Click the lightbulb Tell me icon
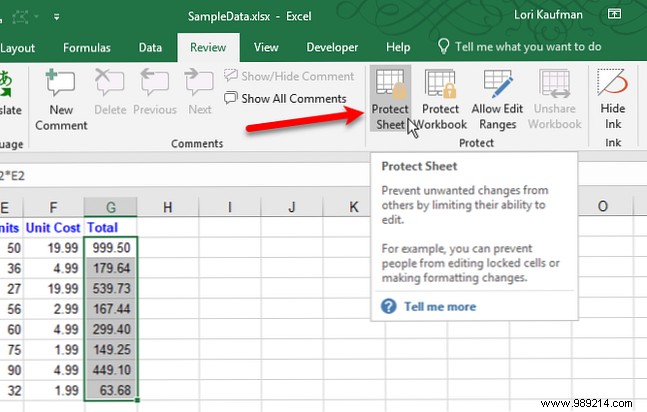The image size is (647, 412). [x=443, y=47]
